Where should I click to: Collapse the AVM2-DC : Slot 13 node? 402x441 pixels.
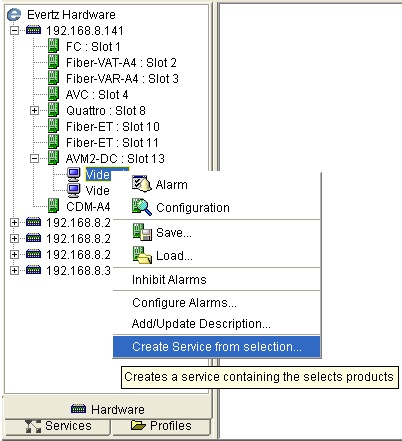pyautogui.click(x=34, y=158)
